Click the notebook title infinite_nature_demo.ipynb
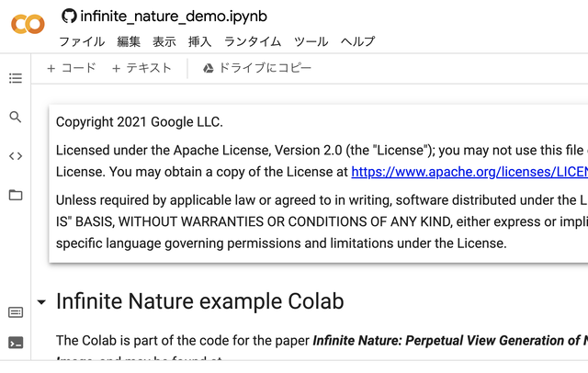The image size is (588, 373). 174,17
